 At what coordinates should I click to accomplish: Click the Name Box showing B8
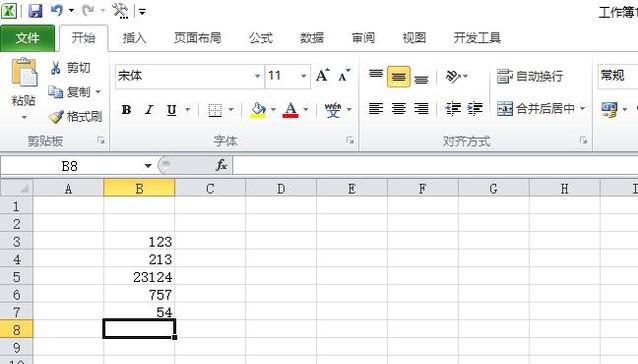70,166
